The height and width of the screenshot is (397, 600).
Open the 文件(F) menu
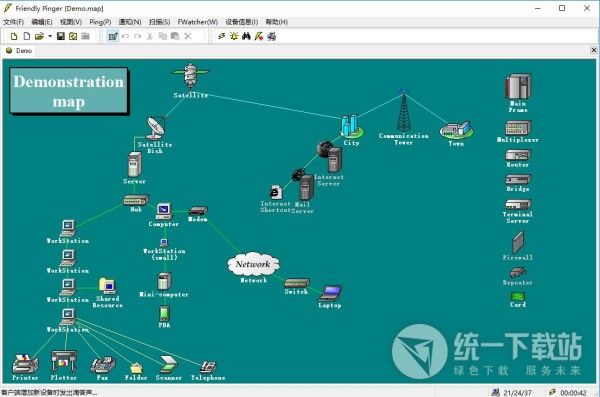13,22
